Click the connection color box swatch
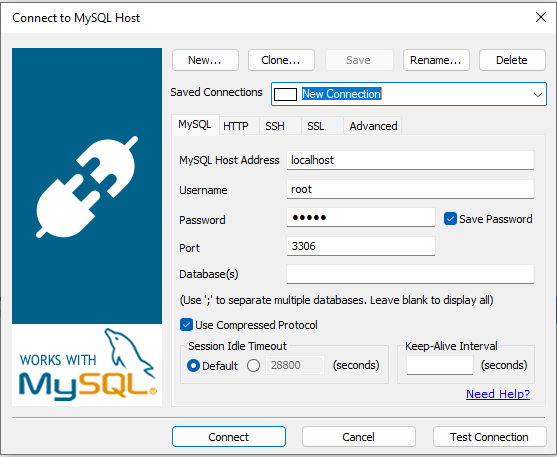This screenshot has height=457, width=557. 286,95
